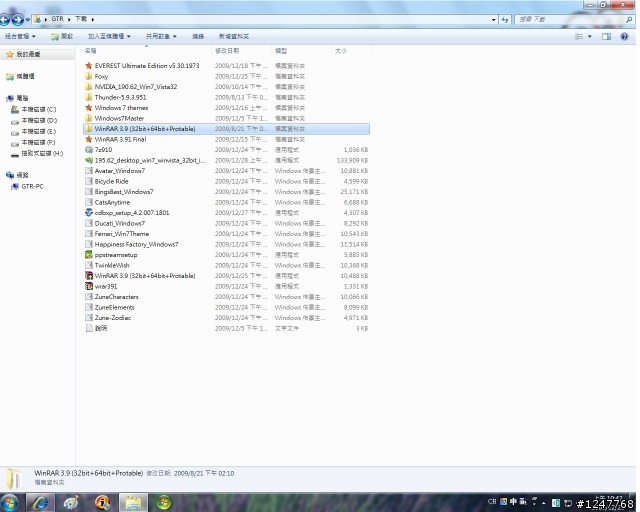The image size is (640, 512).
Task: Select the ppstreamsetup application icon
Action: click(x=89, y=255)
